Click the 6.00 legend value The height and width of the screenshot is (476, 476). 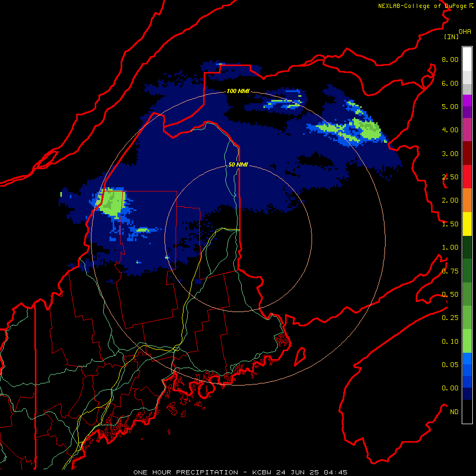(450, 83)
